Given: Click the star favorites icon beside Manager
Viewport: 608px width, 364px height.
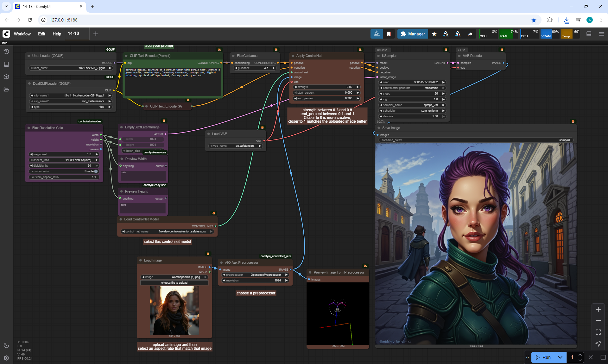Looking at the screenshot, I should (434, 34).
